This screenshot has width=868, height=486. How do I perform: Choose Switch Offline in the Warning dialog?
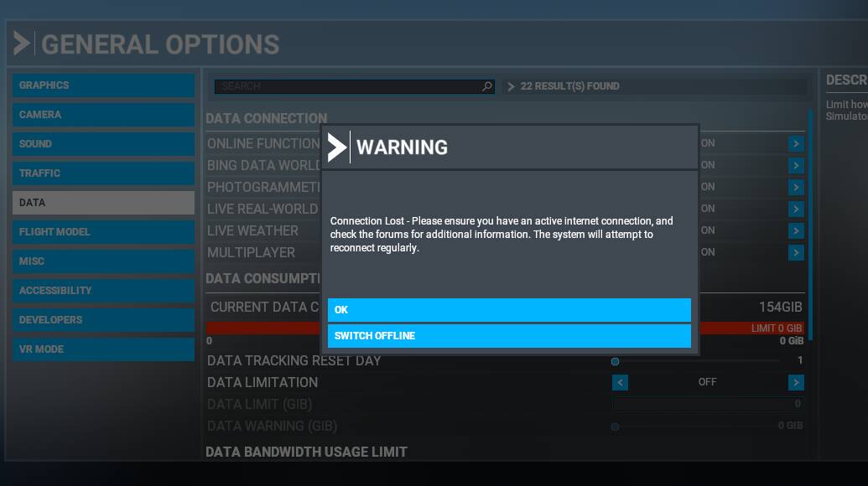509,336
